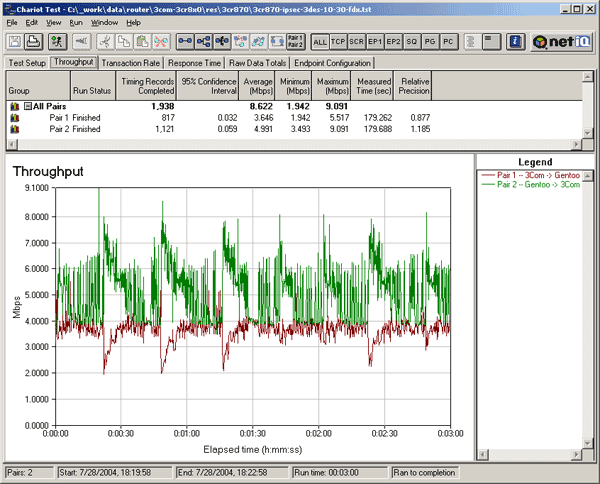Click the Pair 1 / Pair 2 icon
This screenshot has width=600, height=484.
(x=295, y=42)
